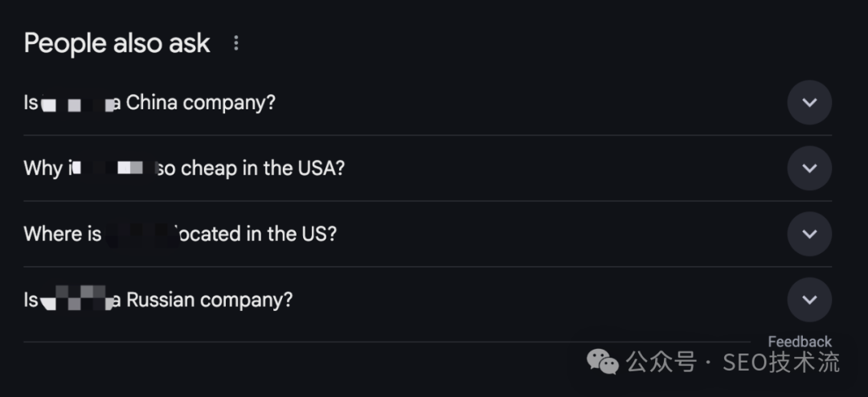Click the word "Why" in the second question
This screenshot has width=868, height=397.
click(43, 169)
